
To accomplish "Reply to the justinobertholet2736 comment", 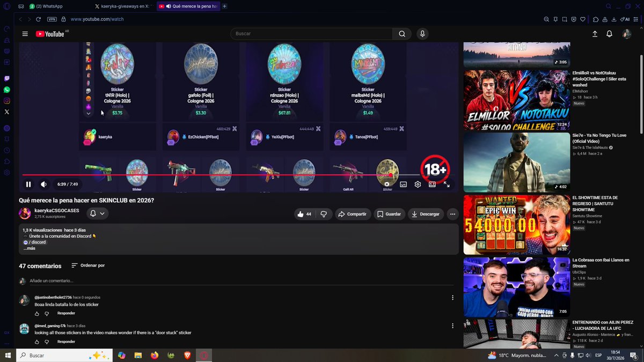I will click(66, 313).
